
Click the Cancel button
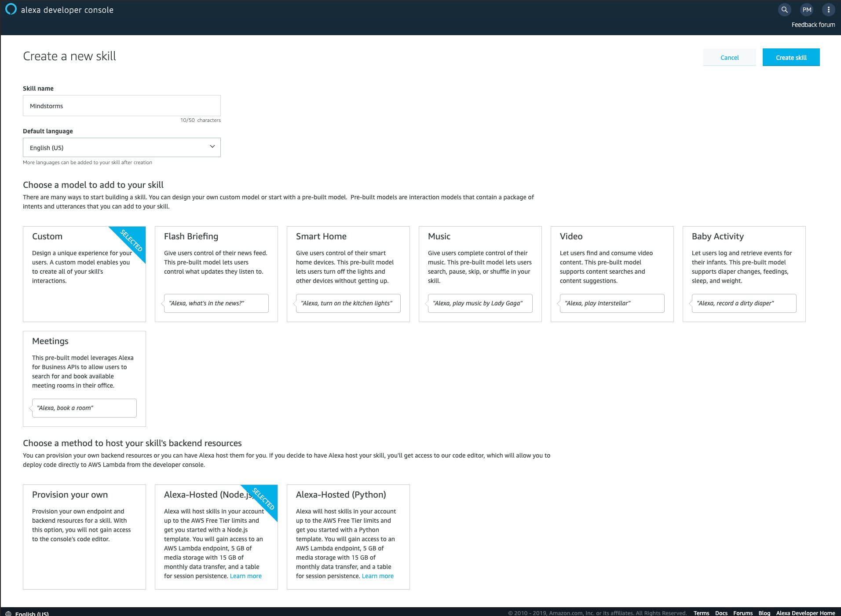tap(730, 57)
